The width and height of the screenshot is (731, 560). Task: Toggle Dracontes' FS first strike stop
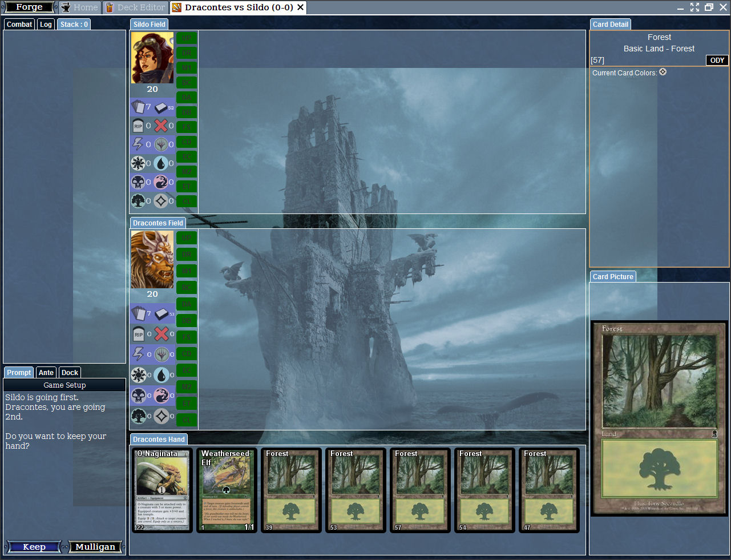[x=187, y=337]
